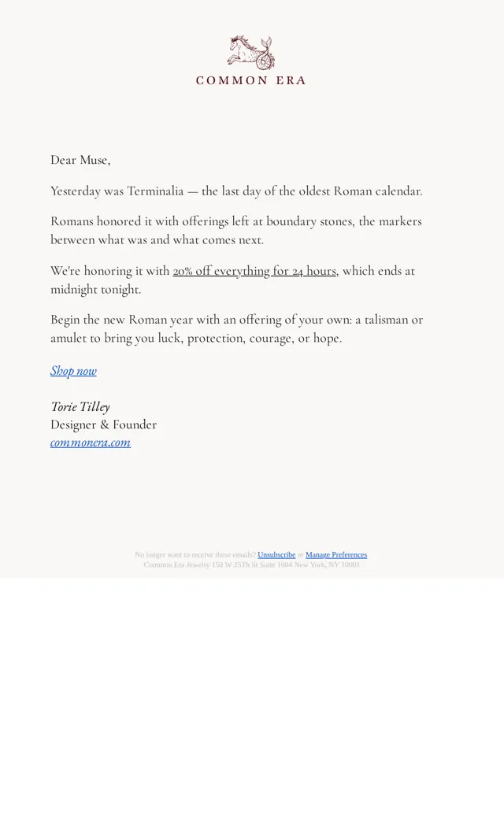Viewport: 504px width, 819px height.
Task: Click the 'Begin the new Roman year' text
Action: click(x=120, y=320)
